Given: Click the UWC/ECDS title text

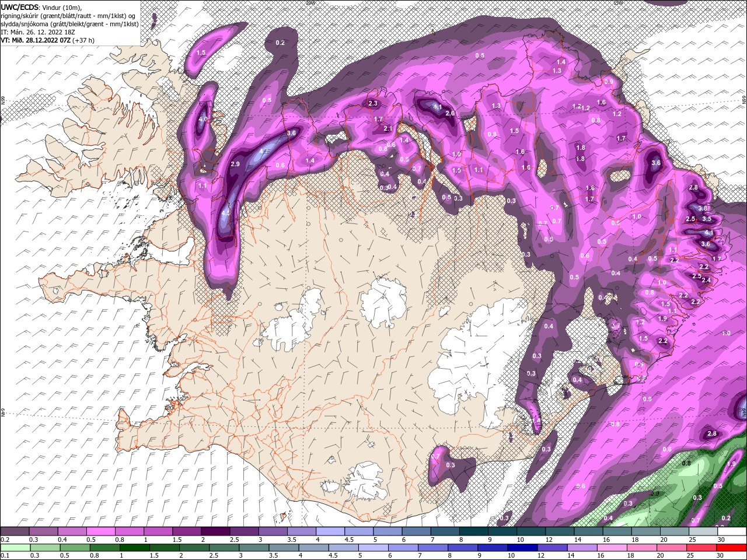Looking at the screenshot, I should click(x=19, y=7).
